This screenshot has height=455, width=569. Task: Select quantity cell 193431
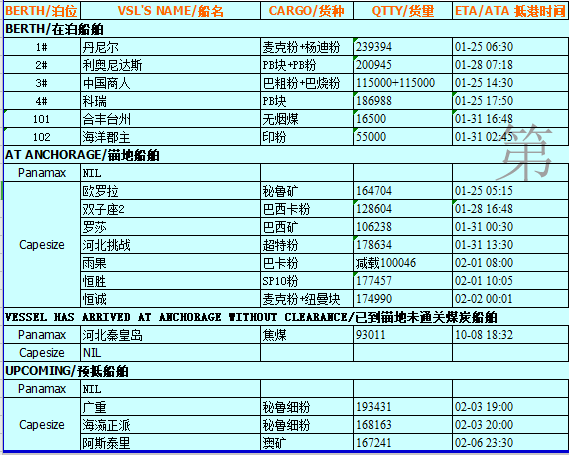click(x=403, y=407)
